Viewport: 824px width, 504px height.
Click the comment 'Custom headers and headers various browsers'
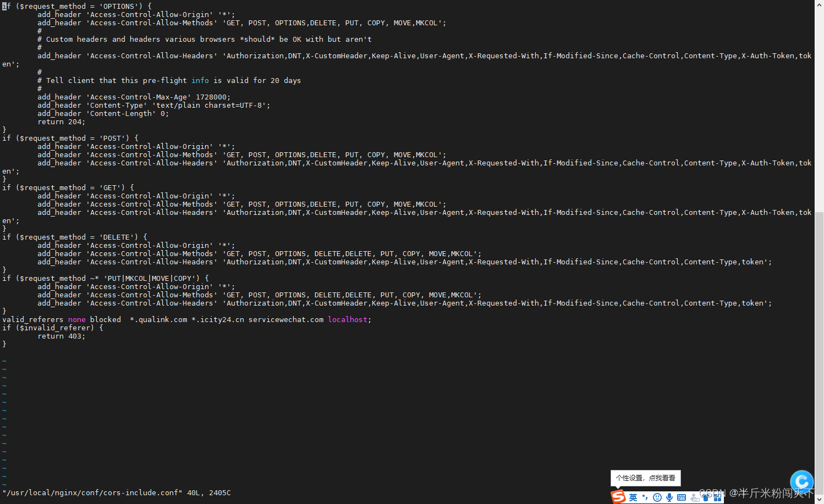(x=141, y=40)
